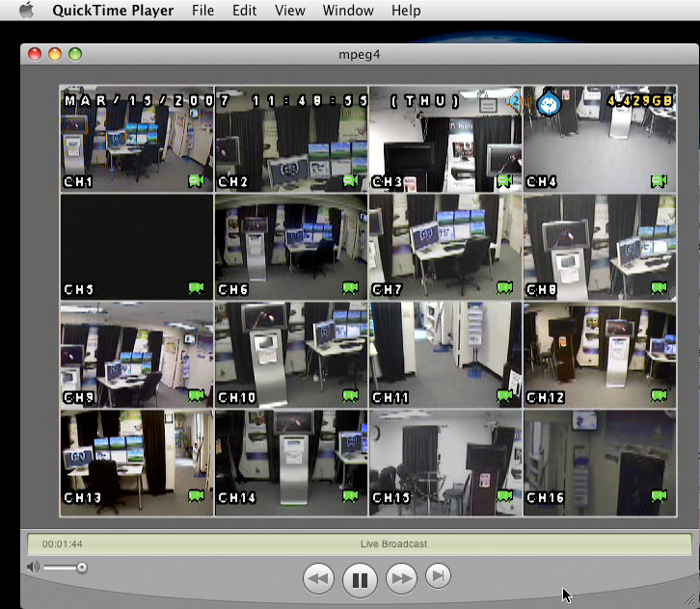The image size is (700, 609).
Task: Click the CH10 camera recording icon
Action: pyautogui.click(x=350, y=396)
